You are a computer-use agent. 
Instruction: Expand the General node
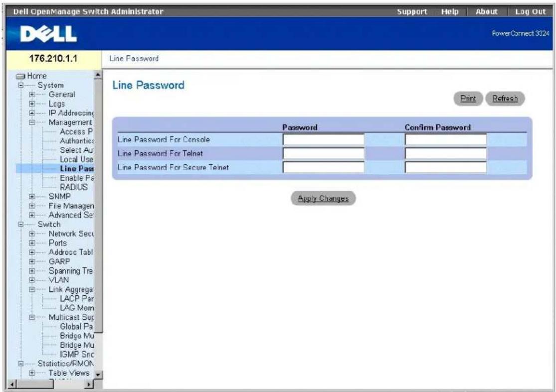tap(32, 95)
